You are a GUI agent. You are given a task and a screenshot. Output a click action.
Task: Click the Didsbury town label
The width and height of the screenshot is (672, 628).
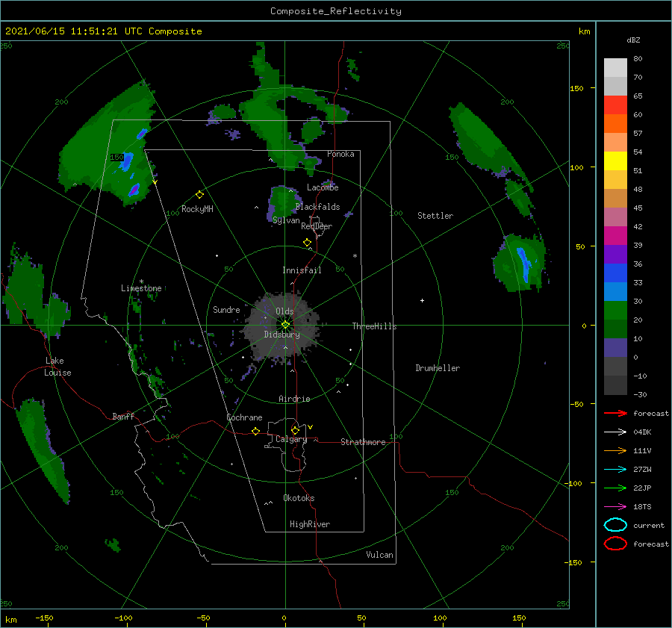click(x=281, y=335)
